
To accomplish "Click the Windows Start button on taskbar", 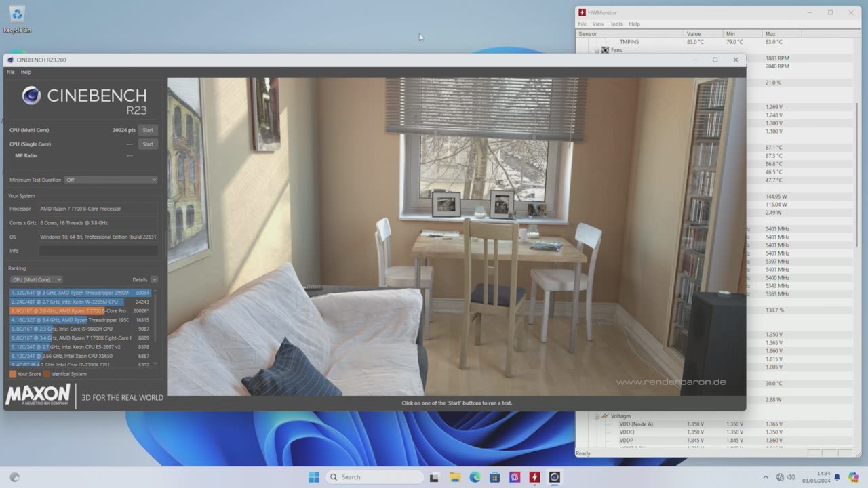I will pyautogui.click(x=314, y=477).
